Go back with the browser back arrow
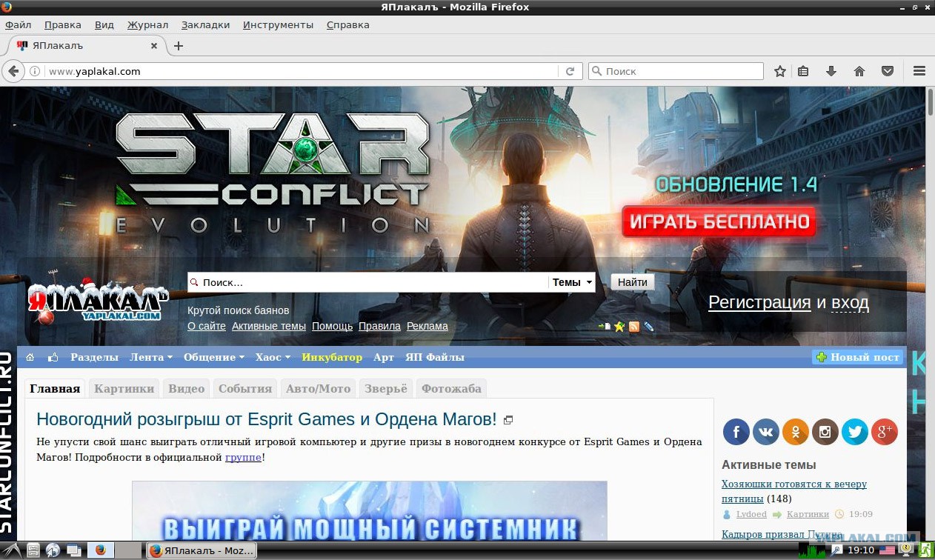Image resolution: width=935 pixels, height=560 pixels. tap(13, 71)
